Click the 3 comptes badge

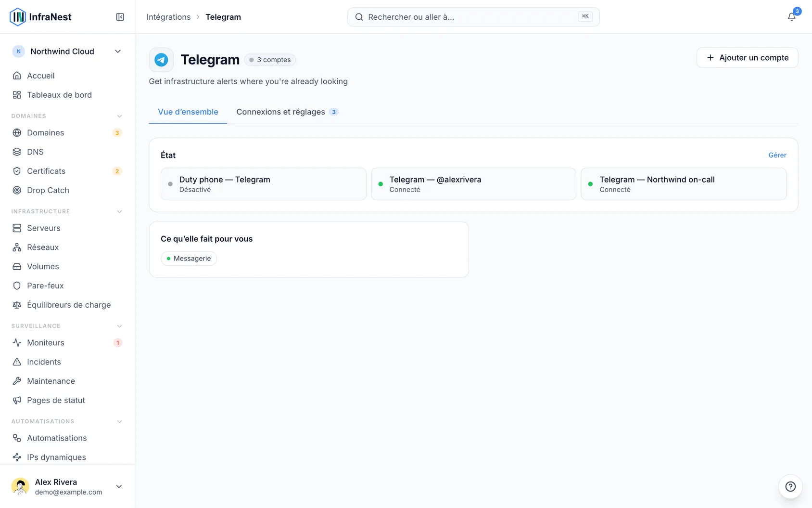(270, 60)
